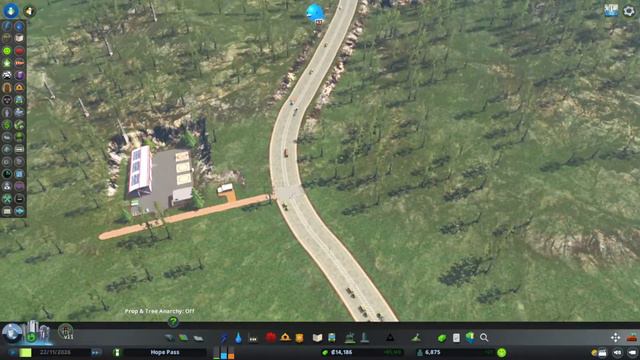Click the in-game date display
Viewport: 640px width, 360px height.
(55, 352)
